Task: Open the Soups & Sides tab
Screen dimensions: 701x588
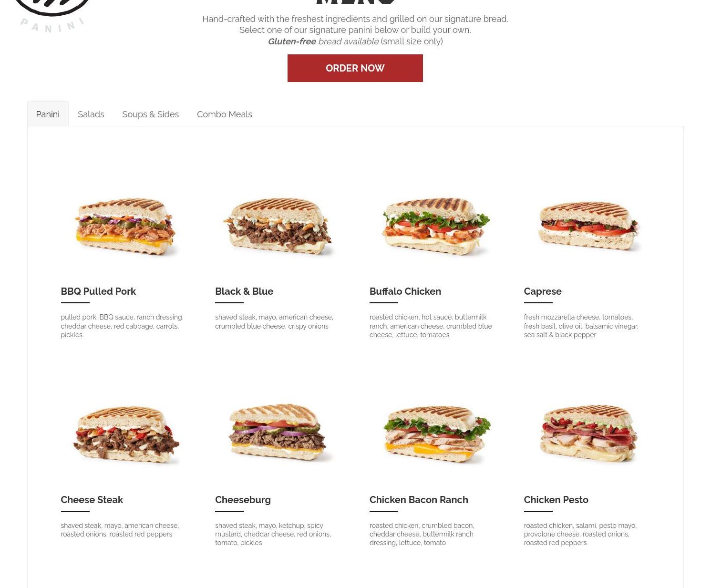Action: tap(150, 114)
